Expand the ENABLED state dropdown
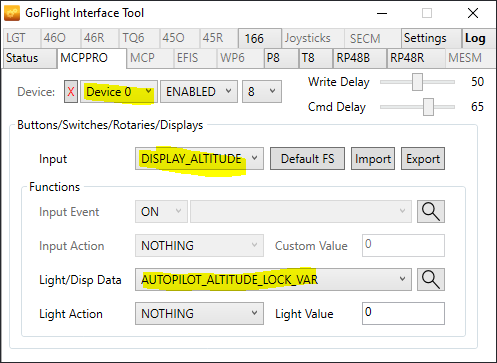497x363 pixels. point(199,91)
